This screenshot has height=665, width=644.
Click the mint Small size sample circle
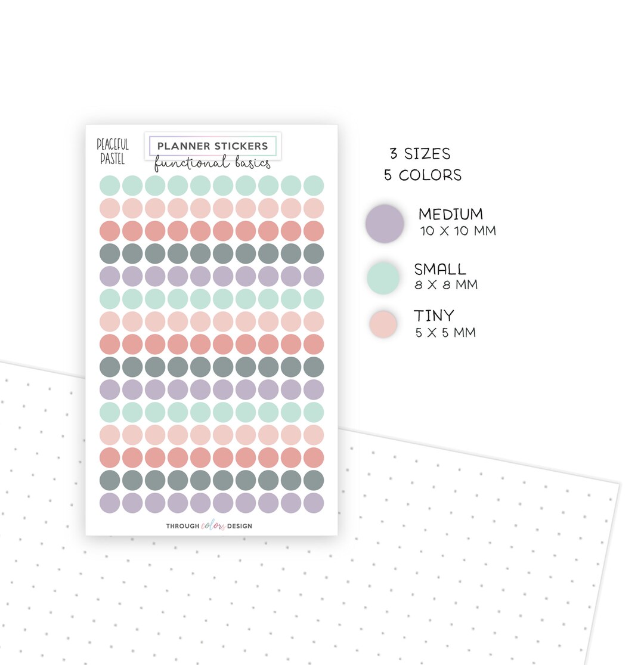[383, 278]
